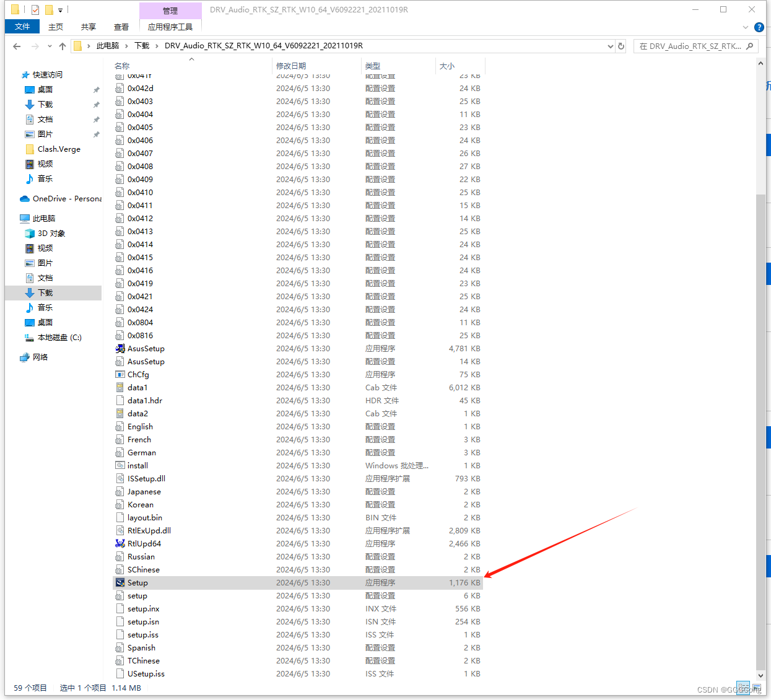Click the Back navigation arrow
771x700 pixels.
tap(17, 46)
